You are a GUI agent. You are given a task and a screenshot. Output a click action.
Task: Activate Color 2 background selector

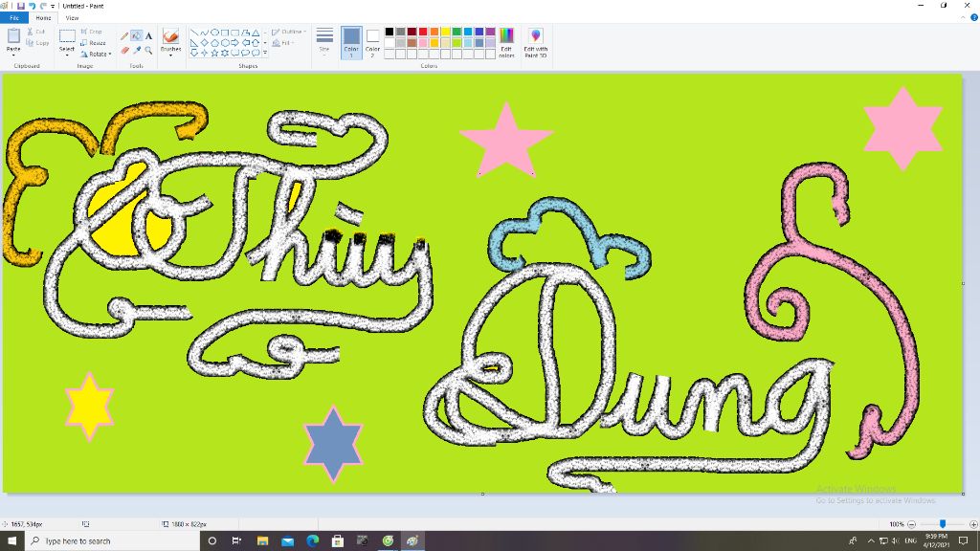pos(372,43)
